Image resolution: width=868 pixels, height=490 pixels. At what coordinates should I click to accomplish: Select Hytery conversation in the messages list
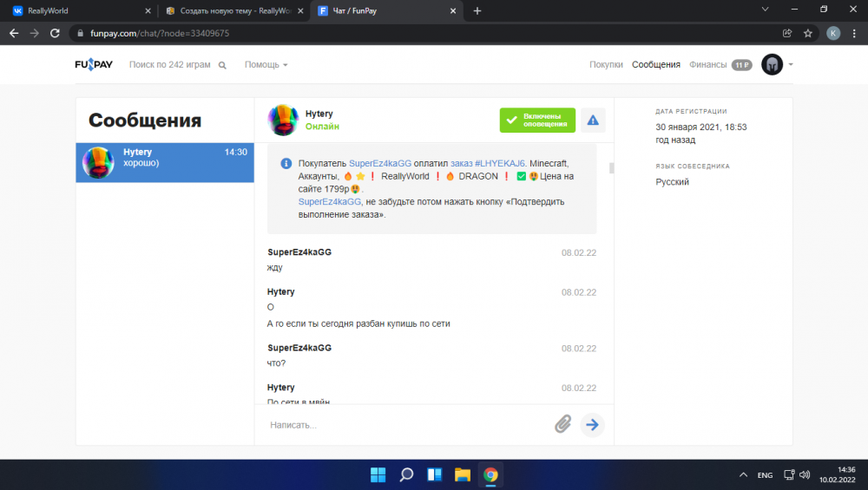point(165,162)
